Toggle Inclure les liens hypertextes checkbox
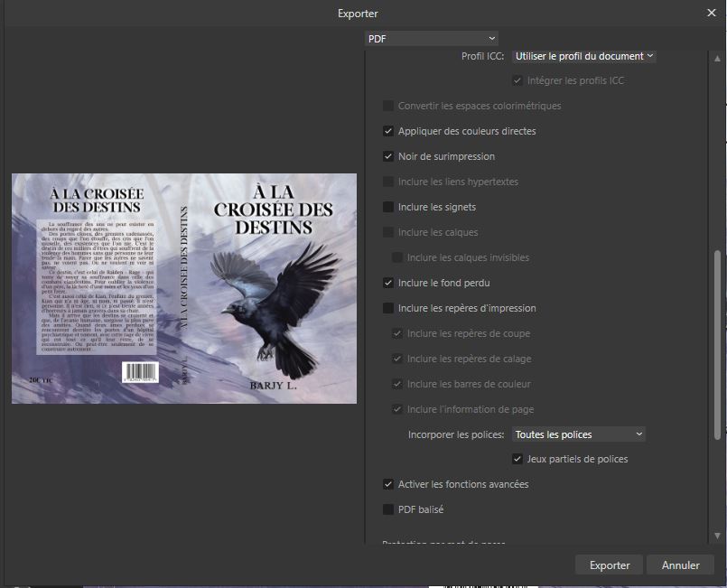The height and width of the screenshot is (588, 727). coord(388,182)
